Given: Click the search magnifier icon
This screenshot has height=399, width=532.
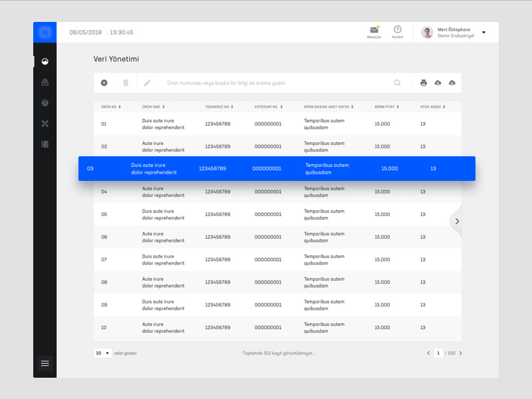Looking at the screenshot, I should point(398,83).
